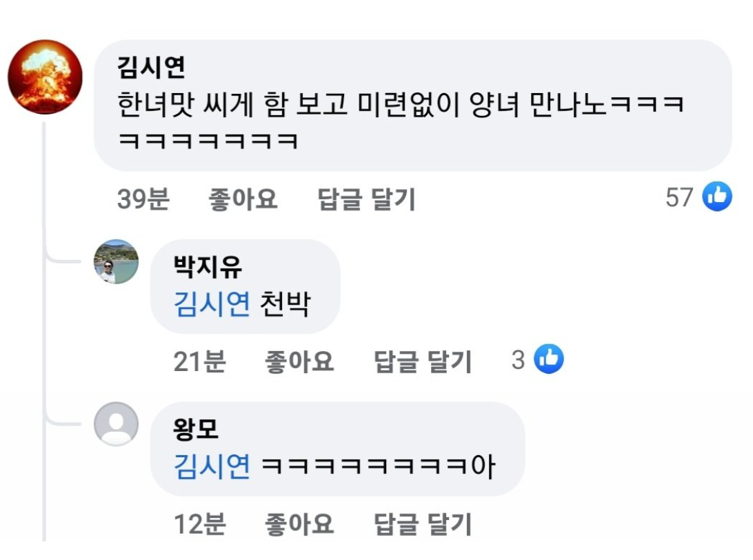Open the 왕모 commenter profile name
Image resolution: width=753 pixels, height=560 pixels.
(196, 430)
